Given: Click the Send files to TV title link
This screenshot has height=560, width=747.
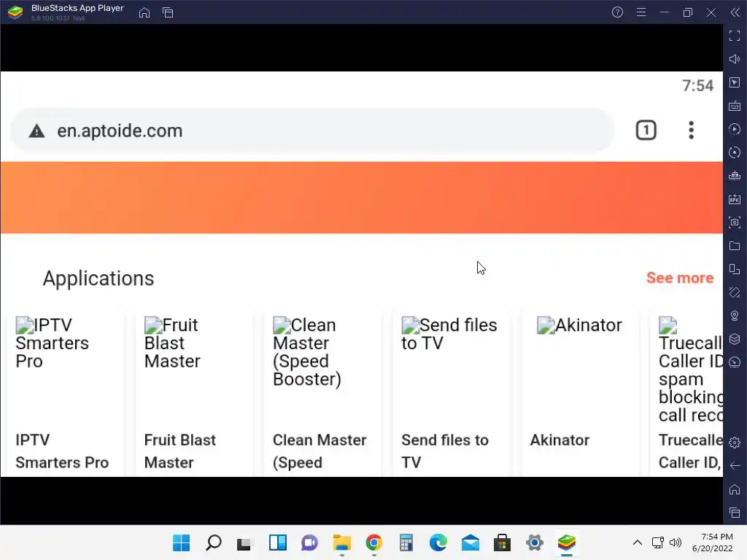Looking at the screenshot, I should coord(445,451).
